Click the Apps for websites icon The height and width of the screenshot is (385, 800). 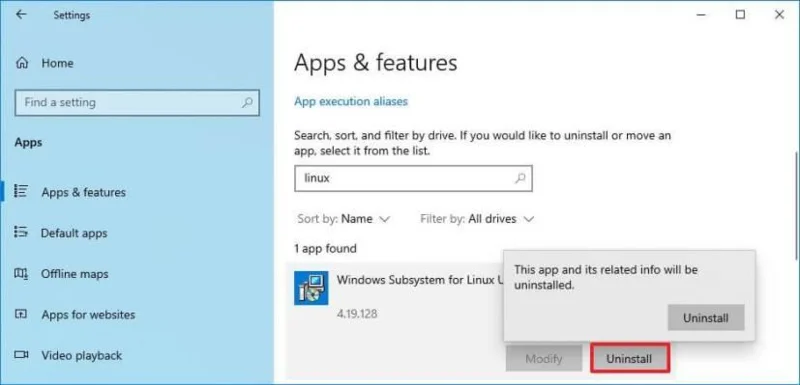[x=21, y=314]
